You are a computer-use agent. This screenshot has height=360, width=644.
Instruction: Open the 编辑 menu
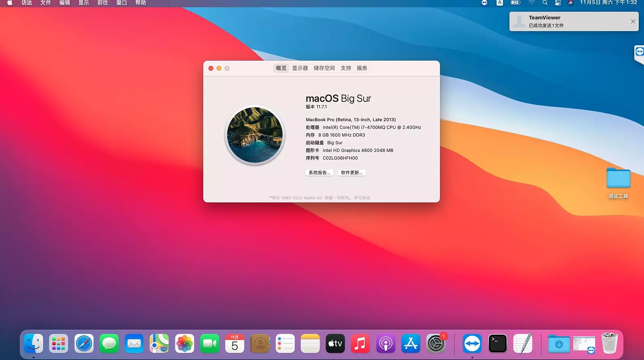65,3
